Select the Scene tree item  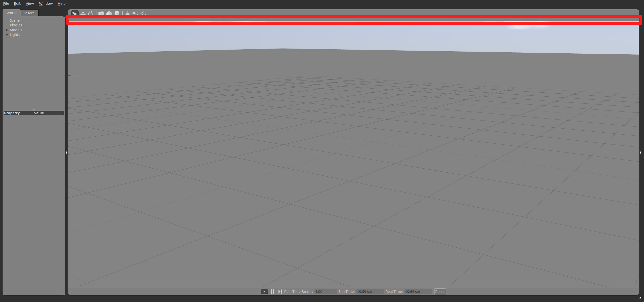tap(15, 20)
